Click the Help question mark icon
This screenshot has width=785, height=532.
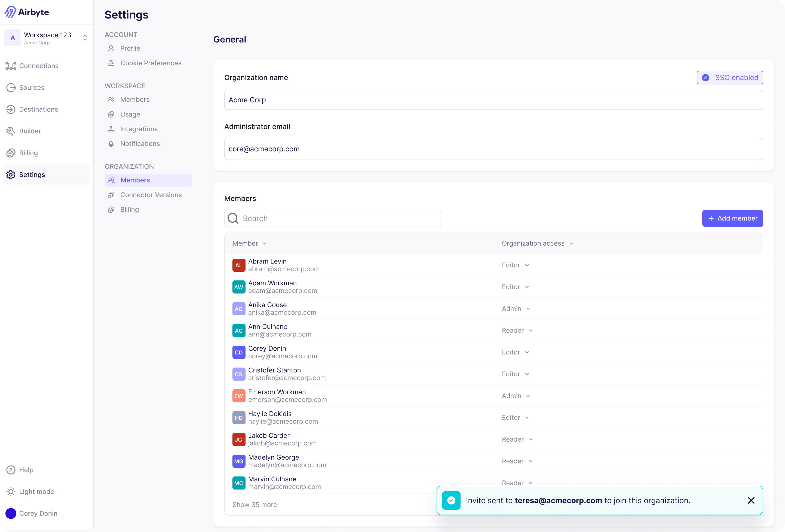tap(11, 470)
